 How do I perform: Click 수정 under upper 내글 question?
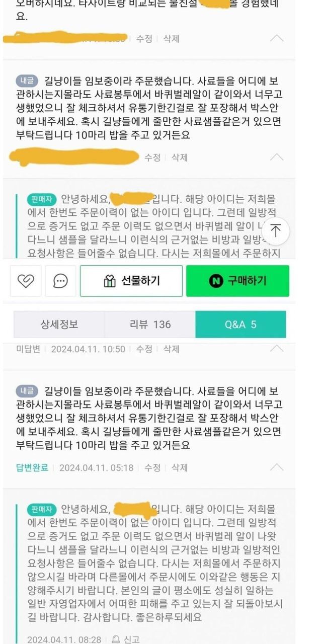point(152,157)
